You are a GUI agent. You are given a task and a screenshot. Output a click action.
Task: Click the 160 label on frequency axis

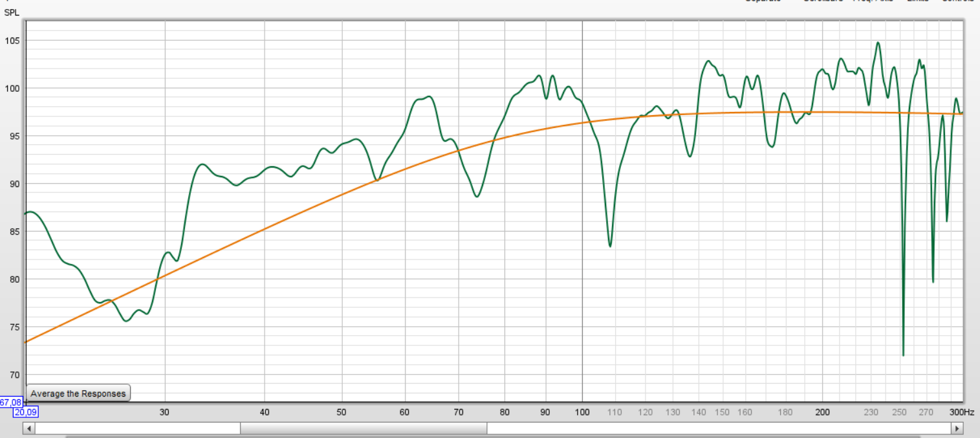(x=745, y=412)
